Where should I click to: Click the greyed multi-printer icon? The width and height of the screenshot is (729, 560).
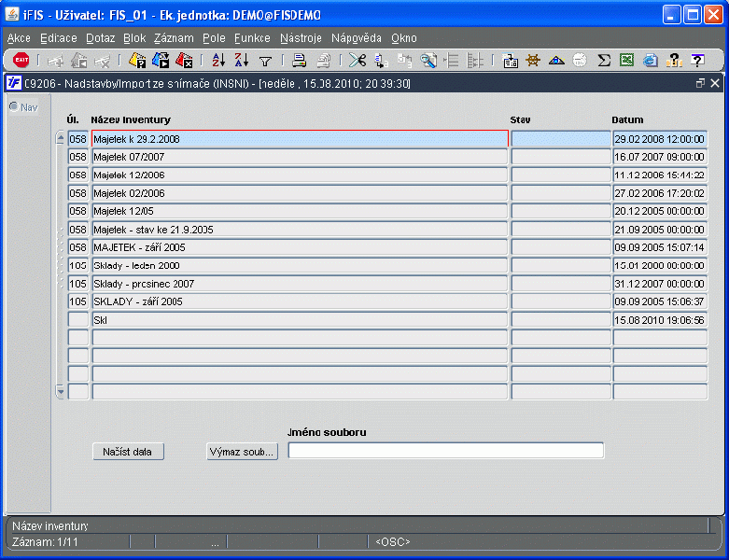(323, 61)
